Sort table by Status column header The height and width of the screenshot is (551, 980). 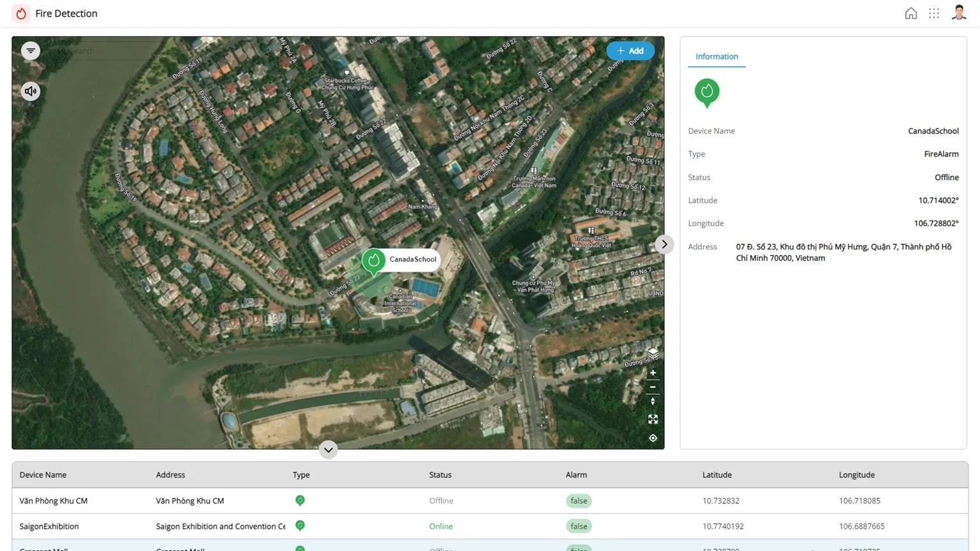[x=440, y=475]
